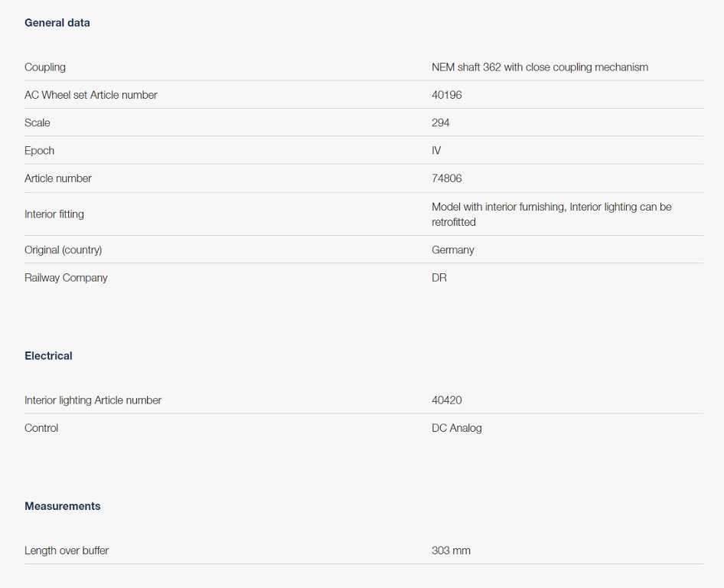Select the interior lighting number 40420

[x=447, y=400]
